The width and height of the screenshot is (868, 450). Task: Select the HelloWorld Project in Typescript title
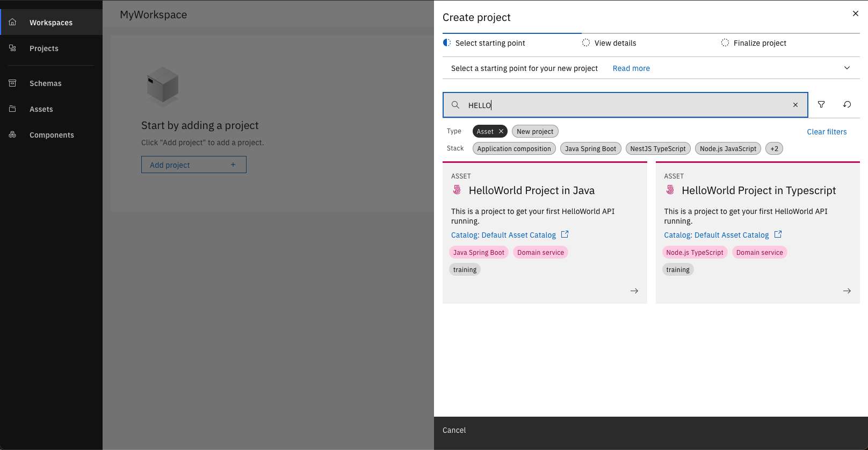tap(759, 190)
